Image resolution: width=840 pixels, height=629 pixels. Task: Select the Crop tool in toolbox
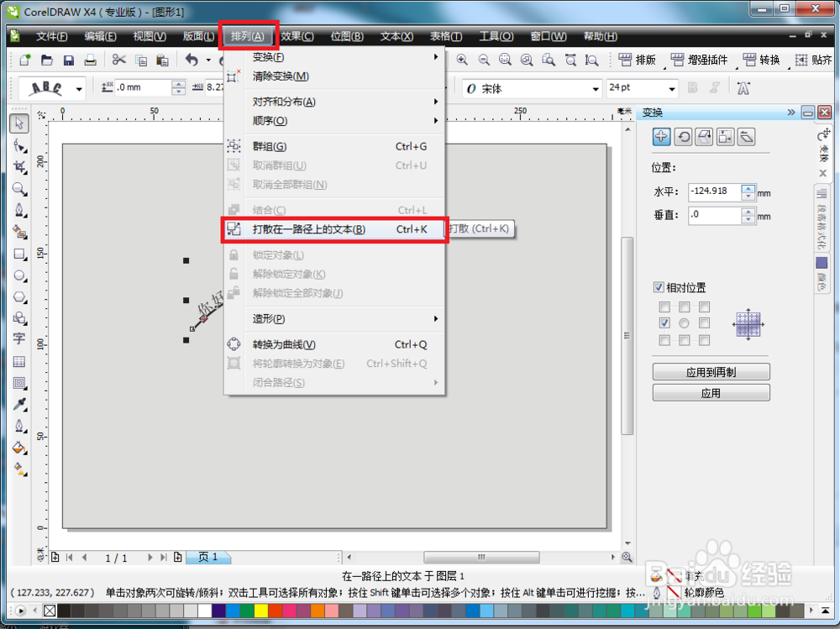tap(19, 167)
